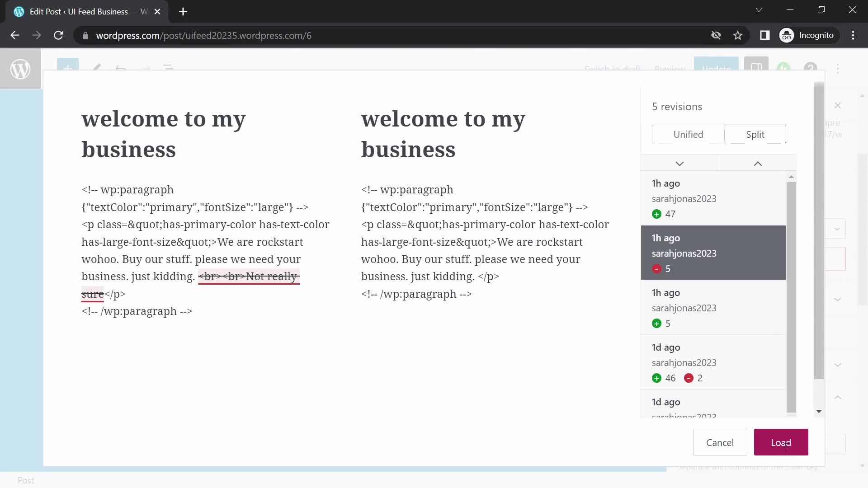This screenshot has height=488, width=868.
Task: Click the Preview post button
Action: pos(669,69)
